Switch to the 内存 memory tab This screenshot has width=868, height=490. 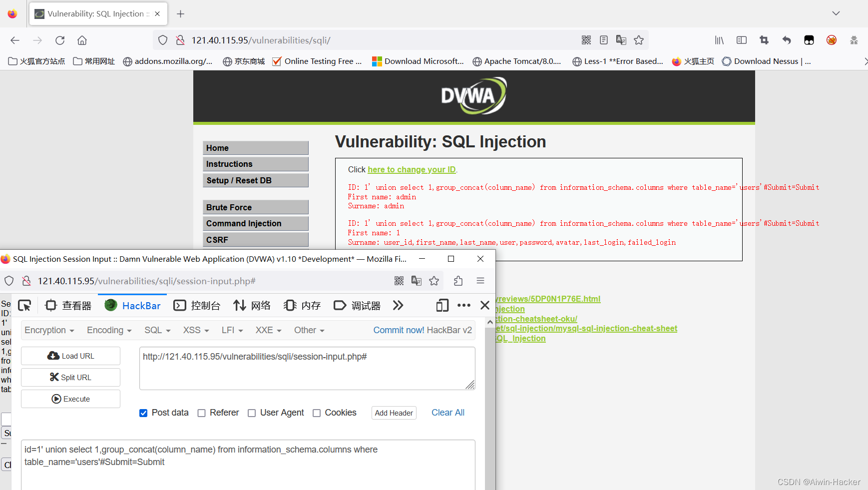click(302, 305)
